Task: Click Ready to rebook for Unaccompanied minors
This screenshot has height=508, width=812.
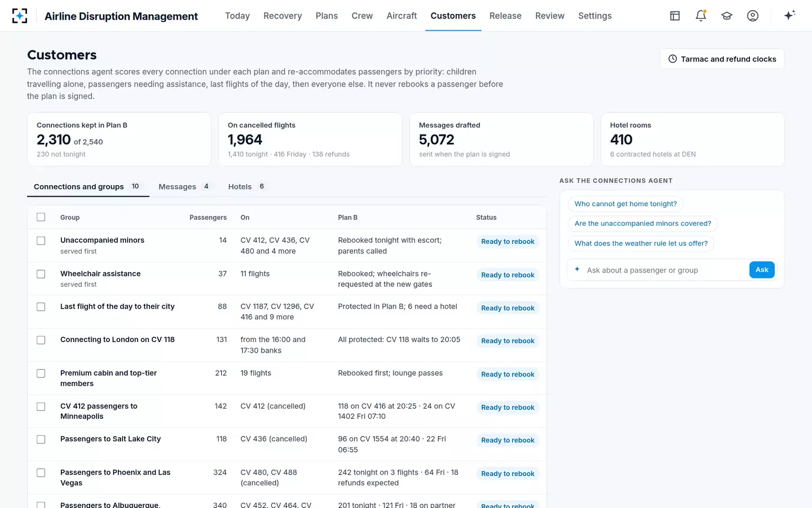Action: pos(507,242)
